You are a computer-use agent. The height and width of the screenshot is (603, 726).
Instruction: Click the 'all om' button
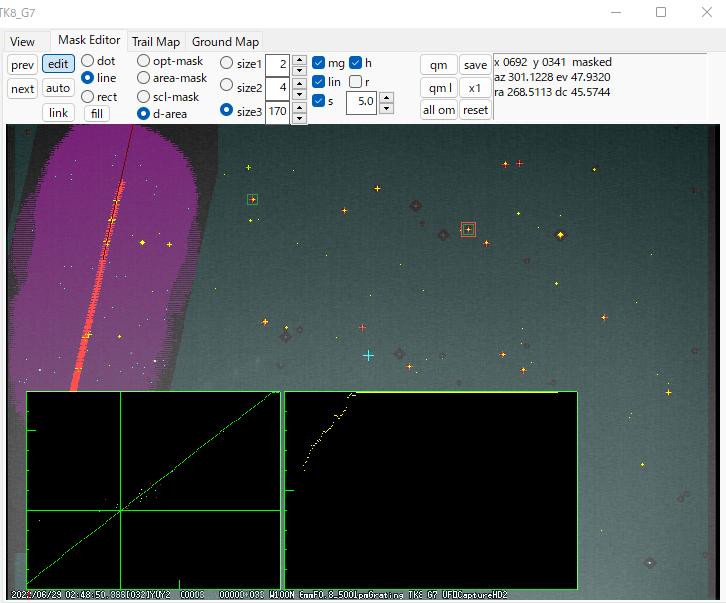[438, 110]
